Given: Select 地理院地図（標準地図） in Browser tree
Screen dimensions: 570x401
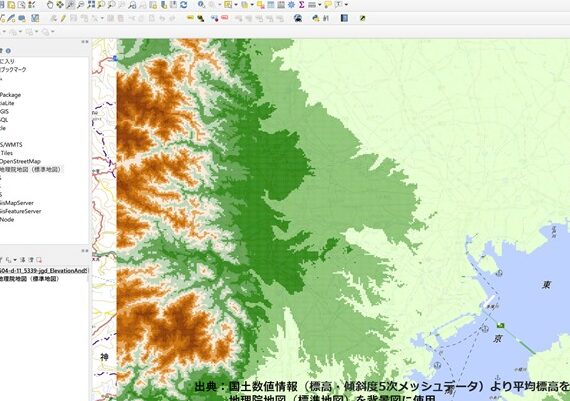Looking at the screenshot, I should 31,169.
